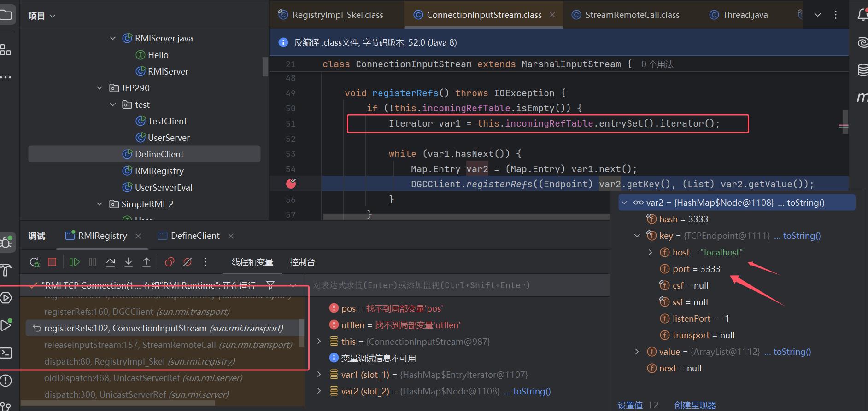The width and height of the screenshot is (868, 411).
Task: Open the Problems tool window icon
Action: (x=6, y=381)
